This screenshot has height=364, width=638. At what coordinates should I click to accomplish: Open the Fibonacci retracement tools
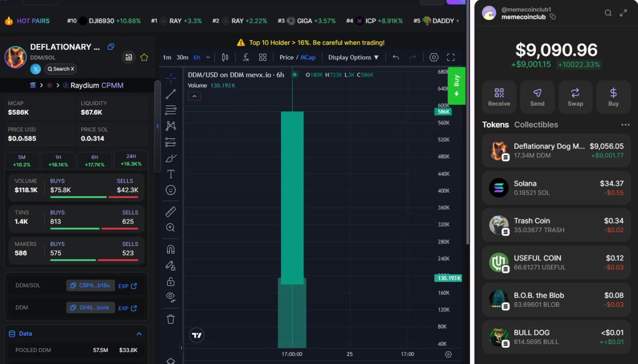point(170,109)
